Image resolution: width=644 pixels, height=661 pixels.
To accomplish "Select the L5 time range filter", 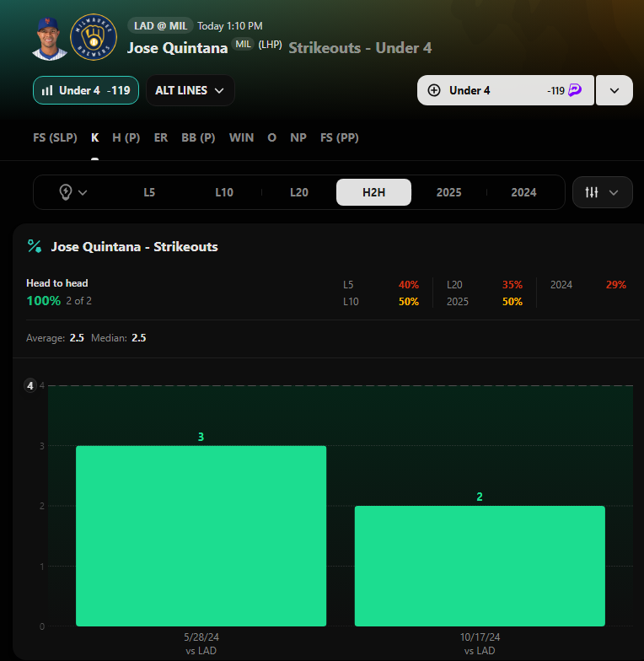I will click(149, 192).
